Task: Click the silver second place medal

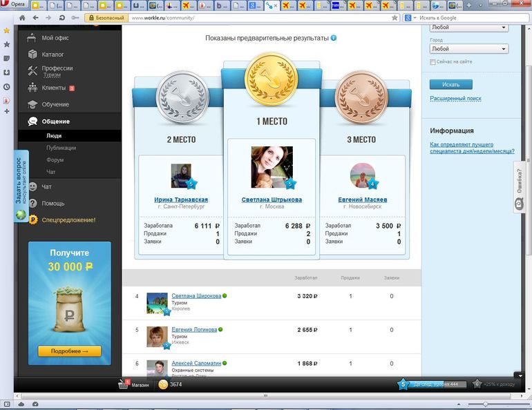Action: tap(182, 98)
